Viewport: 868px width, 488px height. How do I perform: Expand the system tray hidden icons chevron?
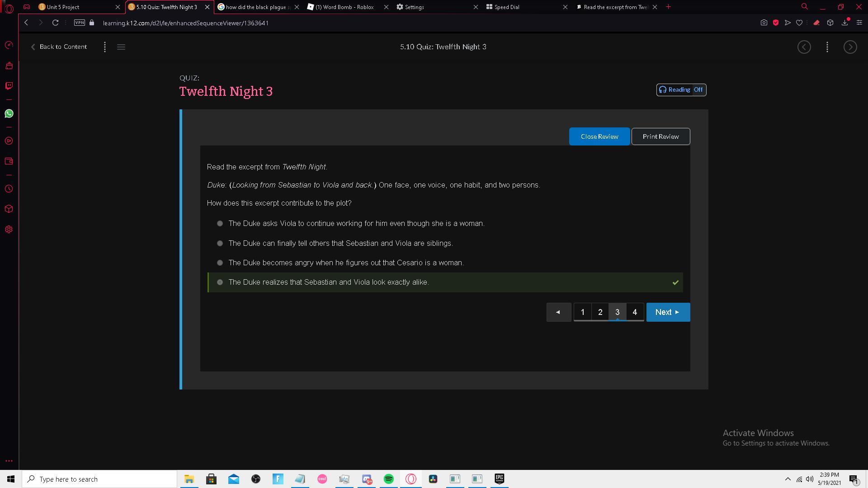[788, 479]
